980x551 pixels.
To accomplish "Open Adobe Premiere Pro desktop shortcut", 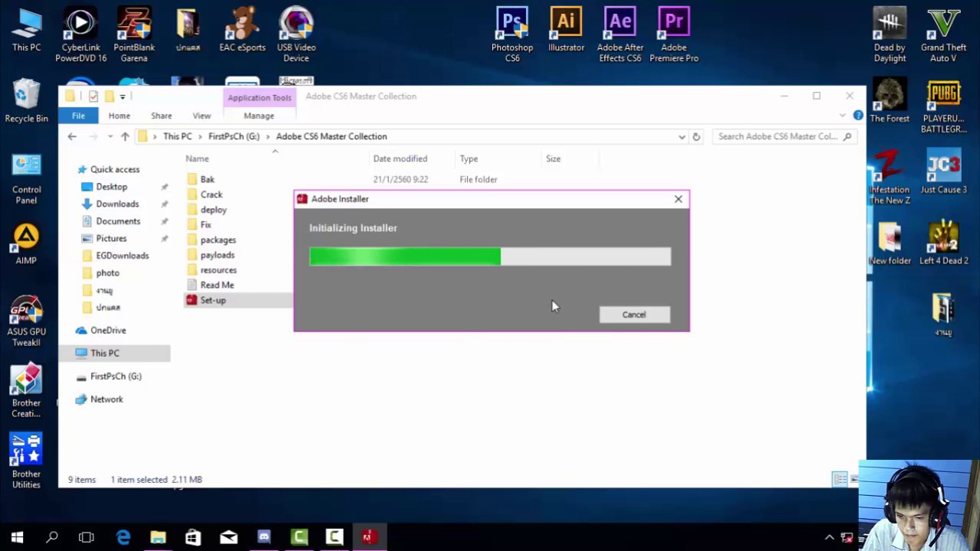I will pyautogui.click(x=674, y=34).
